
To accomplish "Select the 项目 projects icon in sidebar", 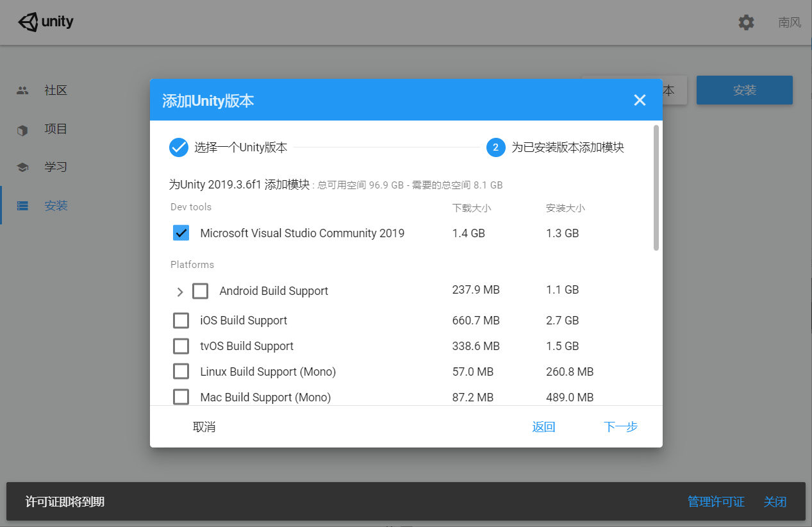I will pyautogui.click(x=55, y=128).
